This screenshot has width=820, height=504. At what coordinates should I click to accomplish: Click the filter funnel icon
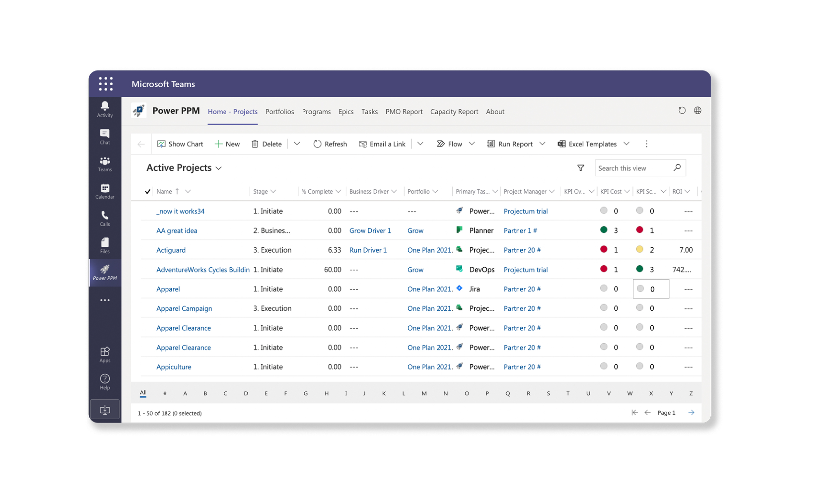580,168
